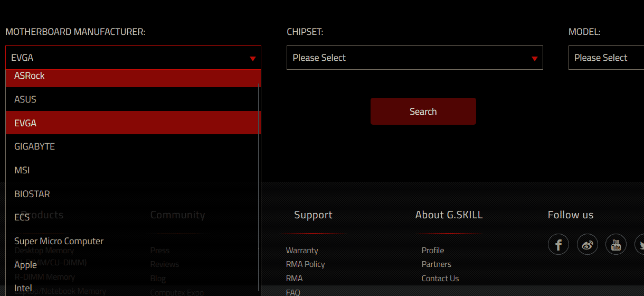644x296 pixels.
Task: Select Super Micro Computer option
Action: pos(132,241)
